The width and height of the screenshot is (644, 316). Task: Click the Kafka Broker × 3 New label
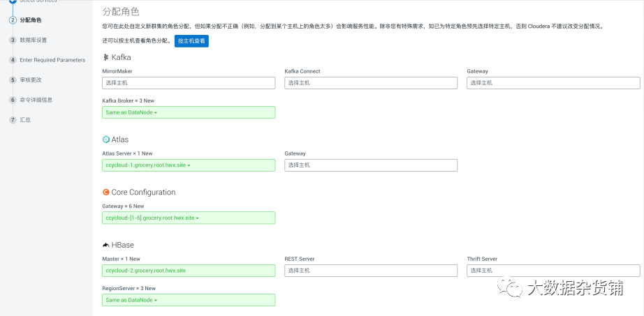click(x=128, y=100)
